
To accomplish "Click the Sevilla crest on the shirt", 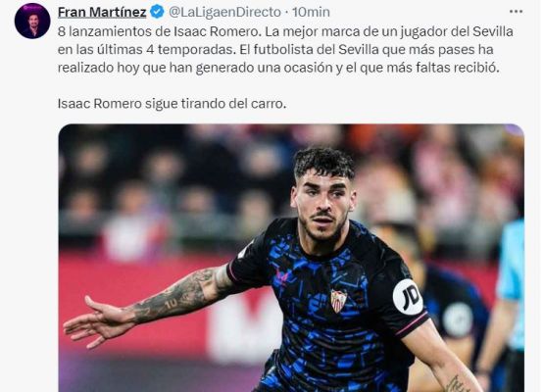I will pos(339,301).
